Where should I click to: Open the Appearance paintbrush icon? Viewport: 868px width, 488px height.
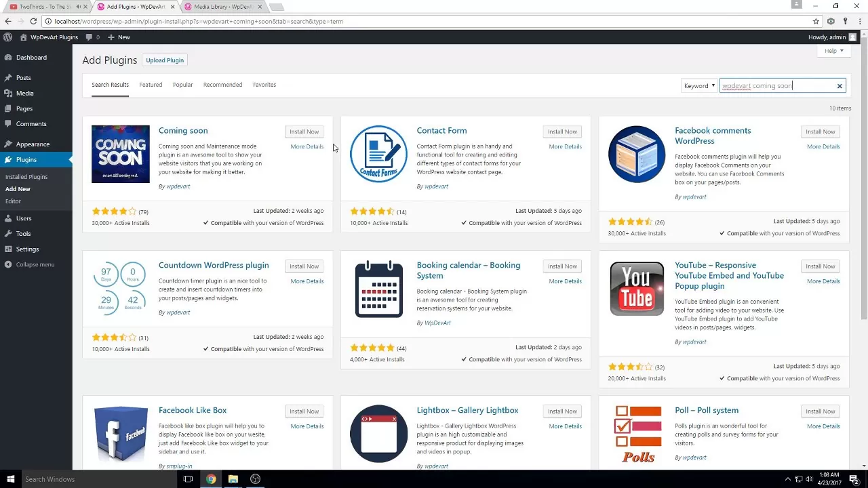(8, 144)
